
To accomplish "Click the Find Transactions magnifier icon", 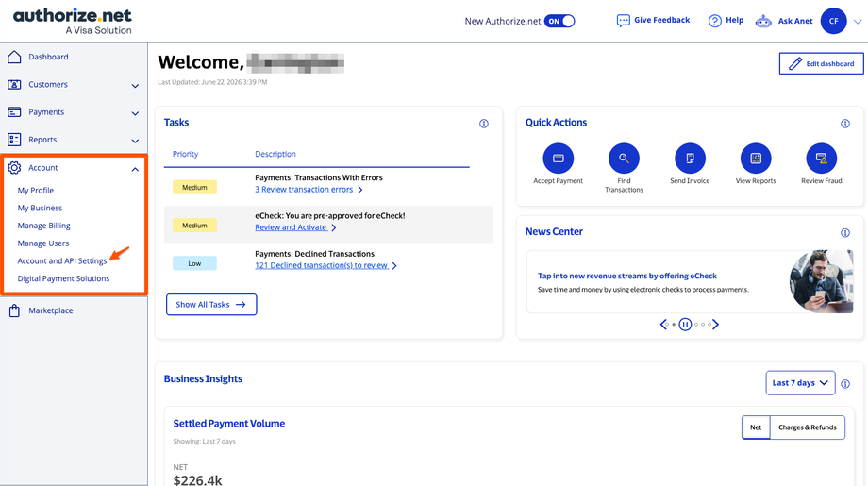I will 624,159.
